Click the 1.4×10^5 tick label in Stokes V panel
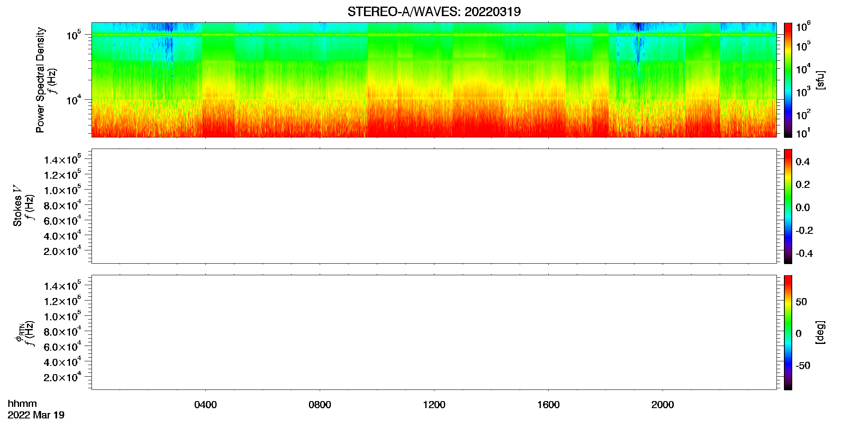This screenshot has height=447, width=868. click(x=63, y=159)
